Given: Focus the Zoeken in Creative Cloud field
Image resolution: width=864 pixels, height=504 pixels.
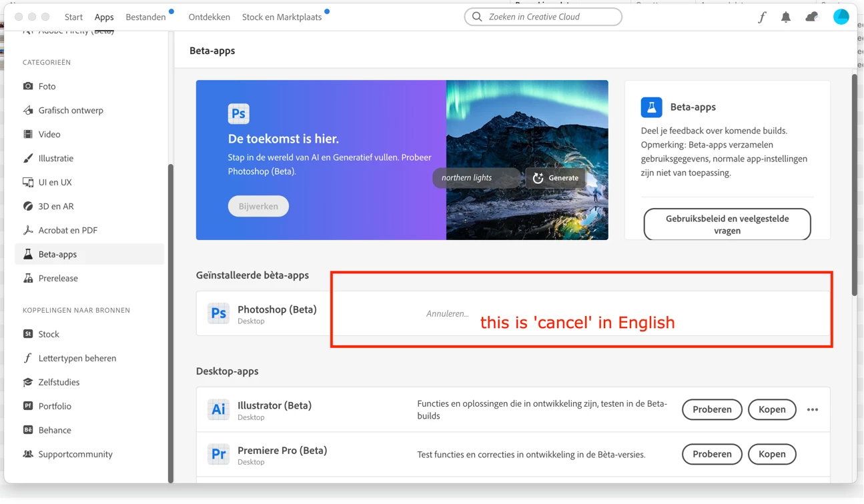Looking at the screenshot, I should coord(543,17).
